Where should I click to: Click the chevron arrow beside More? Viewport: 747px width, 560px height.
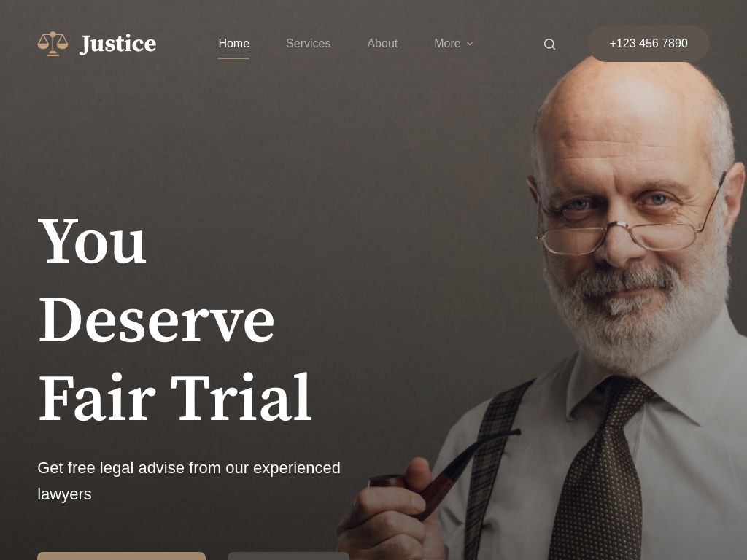click(470, 43)
